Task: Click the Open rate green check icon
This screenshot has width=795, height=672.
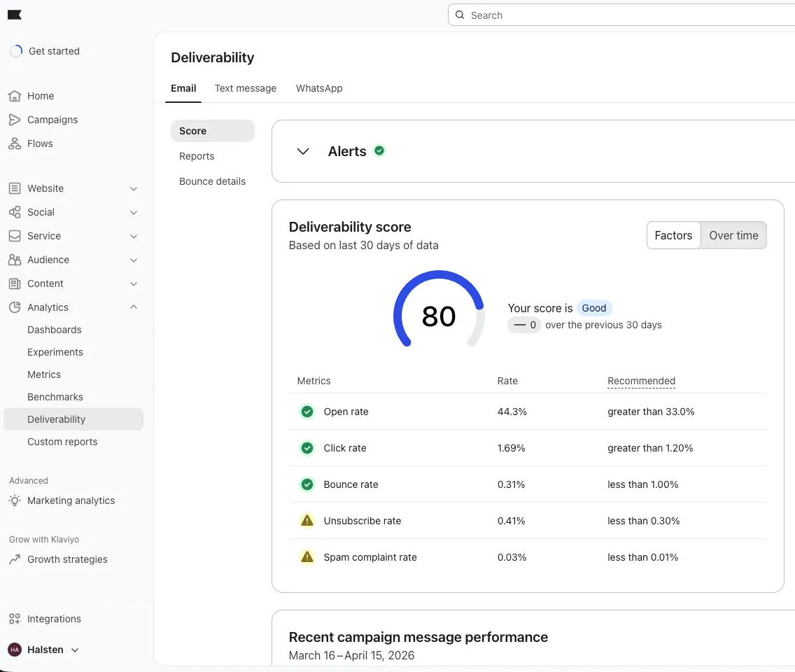Action: click(x=307, y=412)
